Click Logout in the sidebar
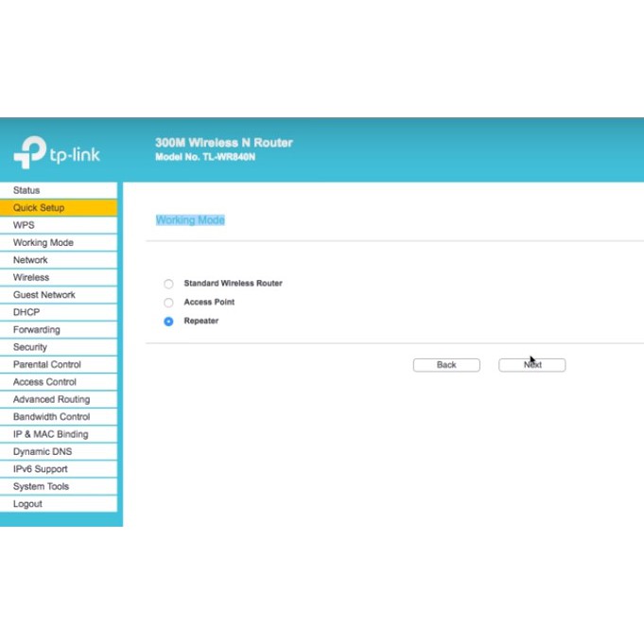 tap(27, 504)
